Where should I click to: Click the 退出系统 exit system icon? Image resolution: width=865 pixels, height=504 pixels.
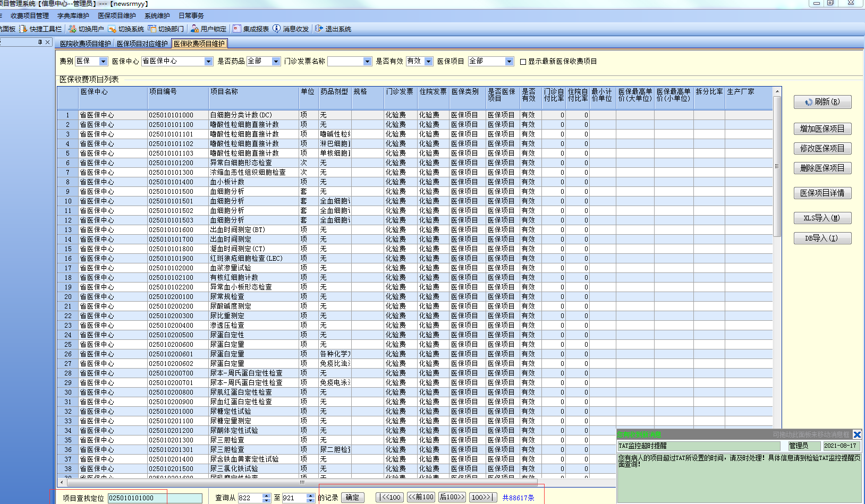[x=319, y=29]
